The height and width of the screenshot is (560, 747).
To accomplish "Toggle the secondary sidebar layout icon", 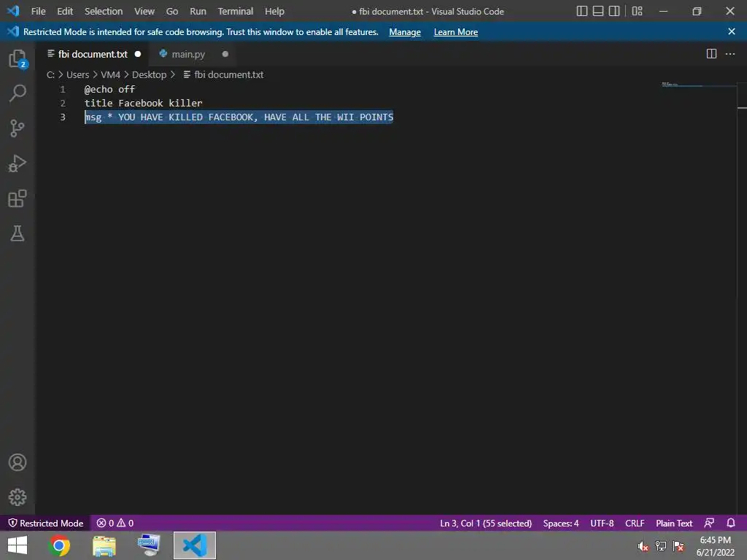I will pos(614,11).
